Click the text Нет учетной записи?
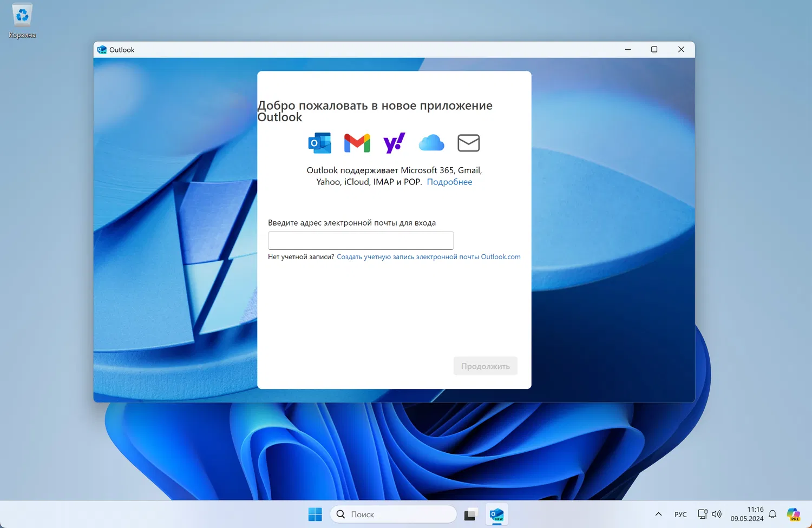812x528 pixels. (301, 257)
